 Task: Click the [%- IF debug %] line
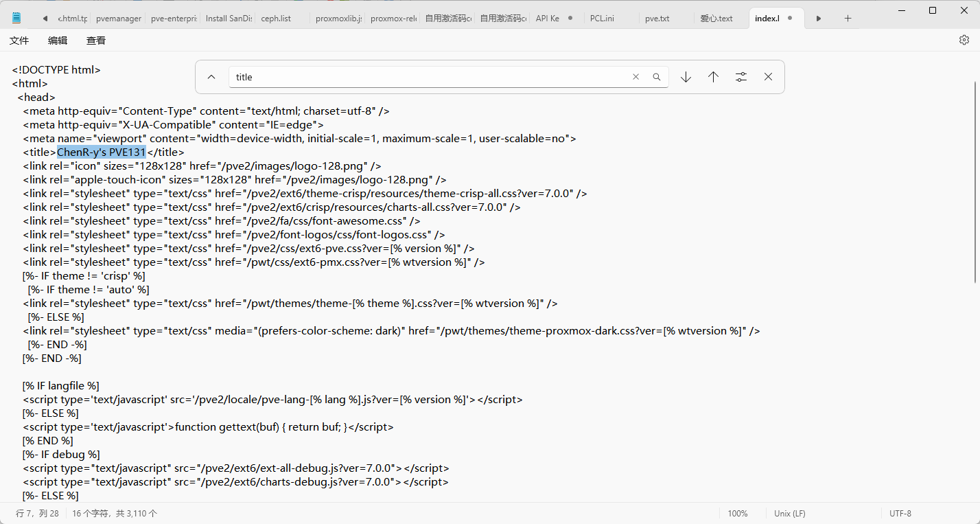[x=61, y=454]
